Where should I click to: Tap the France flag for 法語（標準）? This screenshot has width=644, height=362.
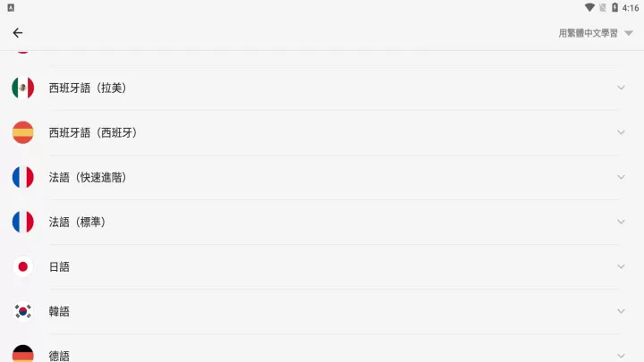click(23, 222)
